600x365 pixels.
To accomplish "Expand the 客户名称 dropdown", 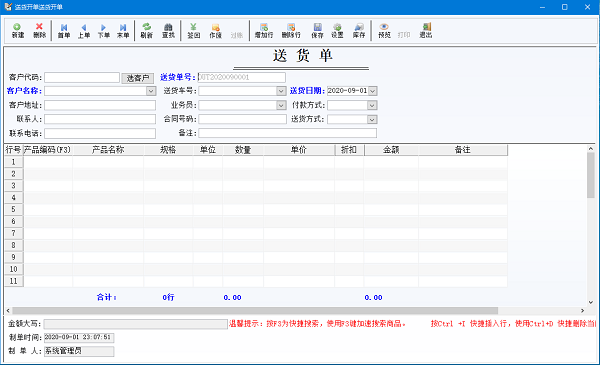I will 151,91.
